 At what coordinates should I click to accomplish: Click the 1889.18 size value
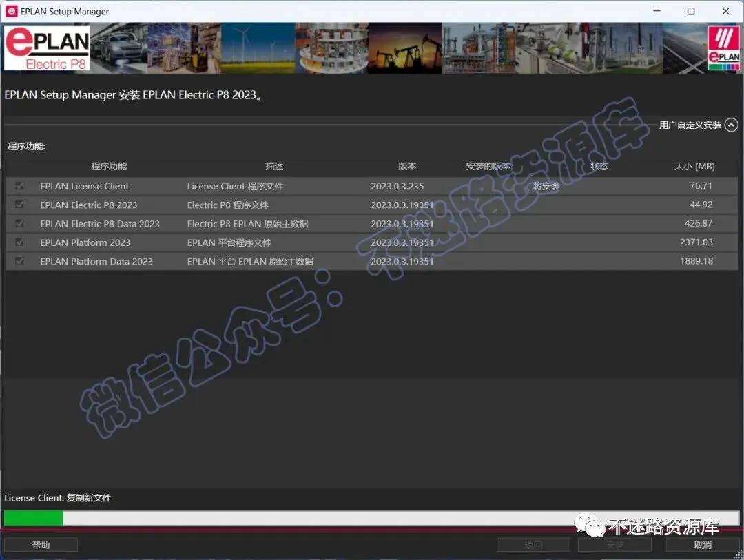point(696,260)
